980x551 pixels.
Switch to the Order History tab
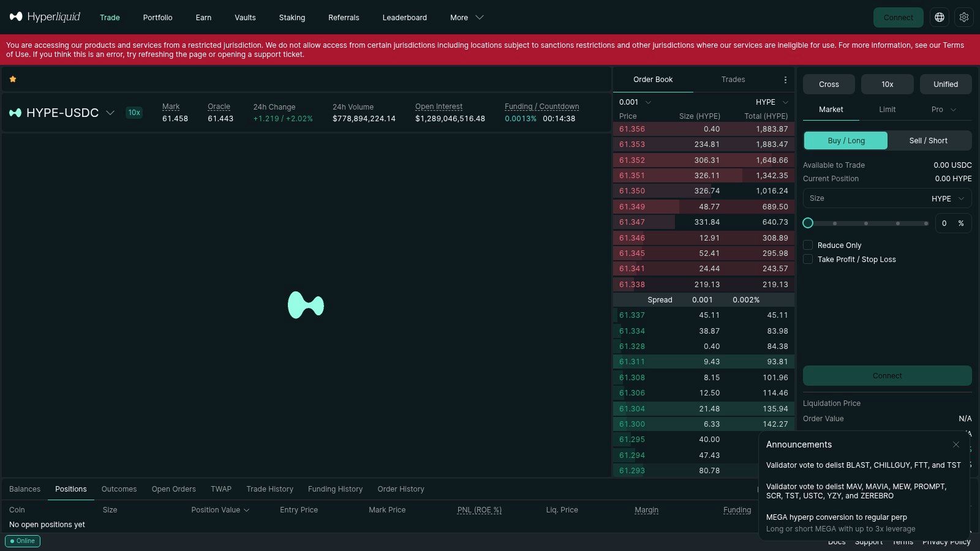401,489
